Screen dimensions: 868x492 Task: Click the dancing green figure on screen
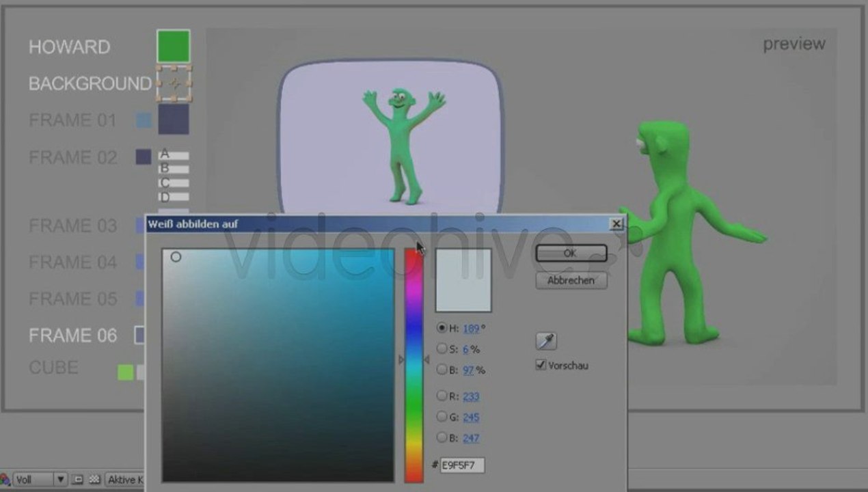[x=403, y=145]
